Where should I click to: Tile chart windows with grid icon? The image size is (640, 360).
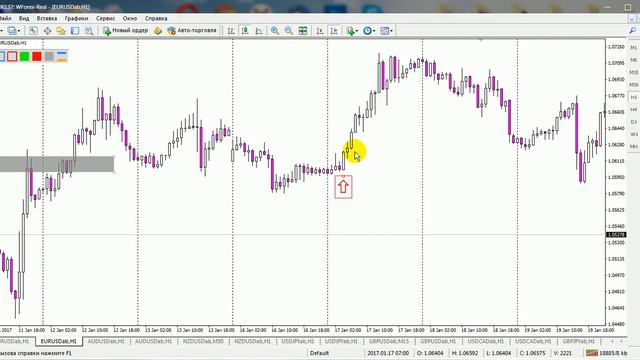click(x=303, y=31)
